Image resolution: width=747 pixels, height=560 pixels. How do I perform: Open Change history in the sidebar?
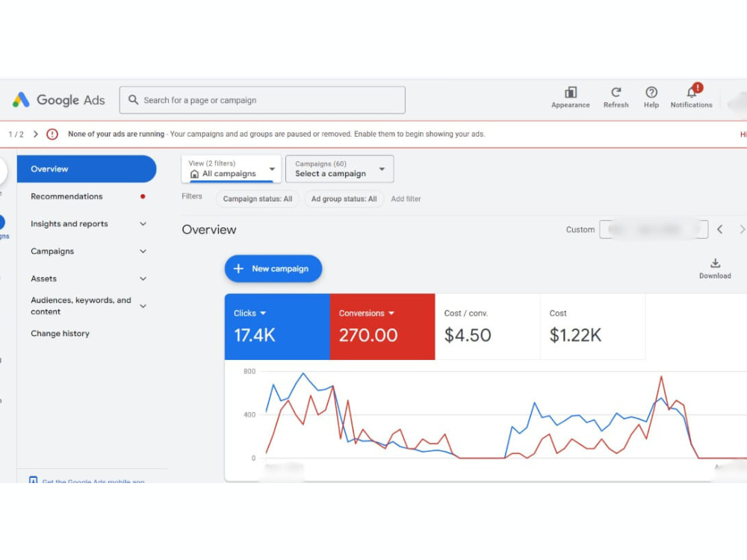(60, 333)
